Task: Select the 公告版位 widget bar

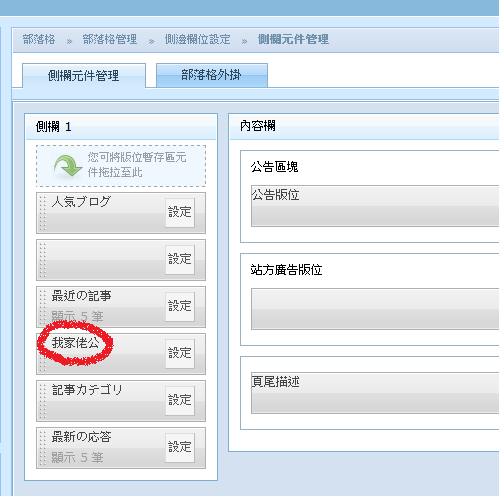Action: (375, 206)
